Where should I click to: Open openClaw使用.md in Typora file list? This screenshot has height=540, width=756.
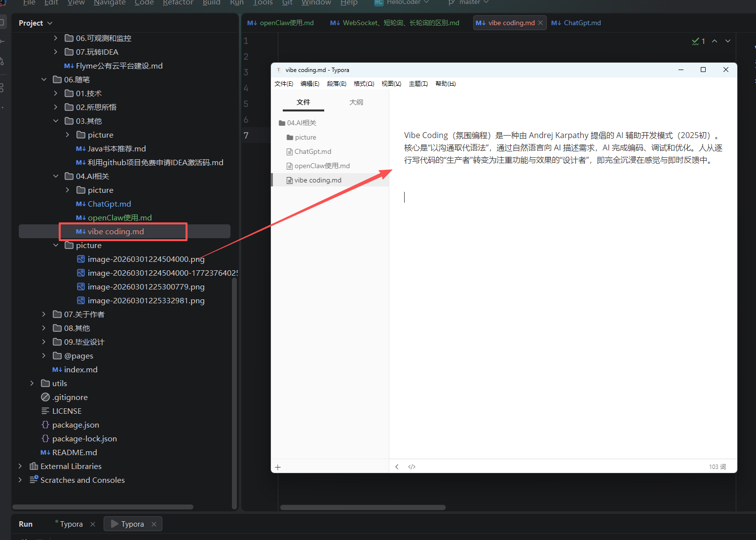322,166
